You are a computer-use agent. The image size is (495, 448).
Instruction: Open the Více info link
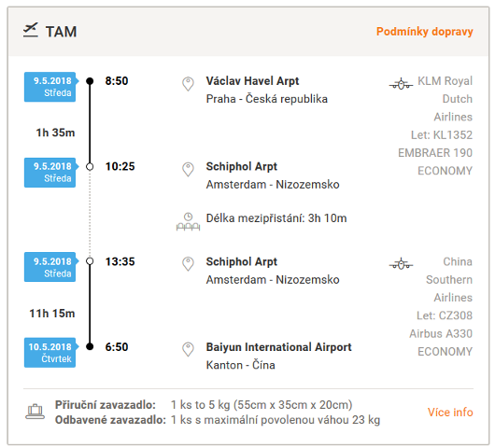(450, 412)
